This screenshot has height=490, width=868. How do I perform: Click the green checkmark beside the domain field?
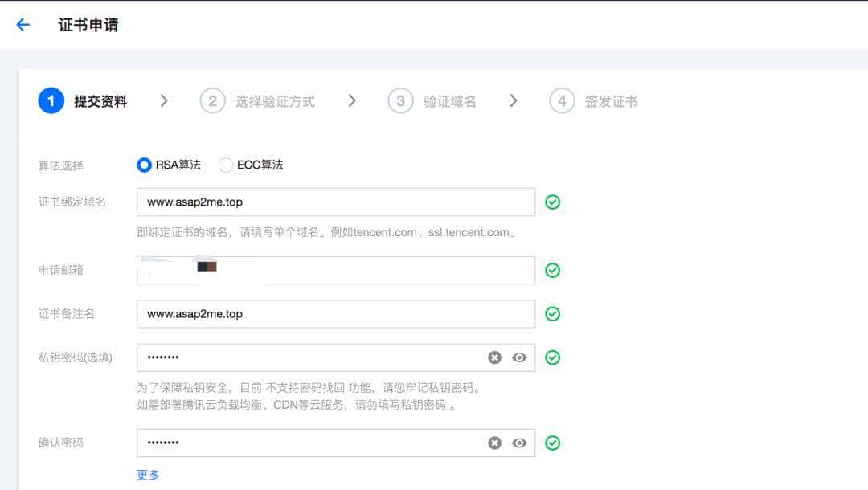pos(552,202)
